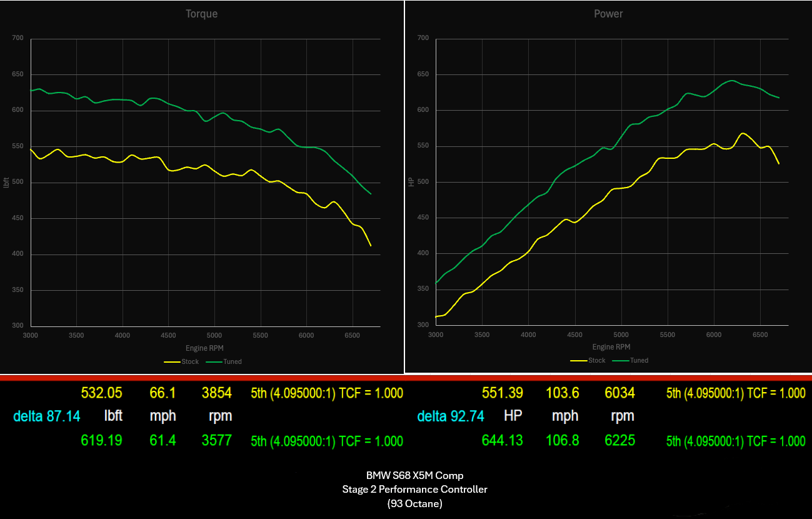The height and width of the screenshot is (519, 812).
Task: Click the lbft axis label on the left chart
Action: (x=6, y=181)
